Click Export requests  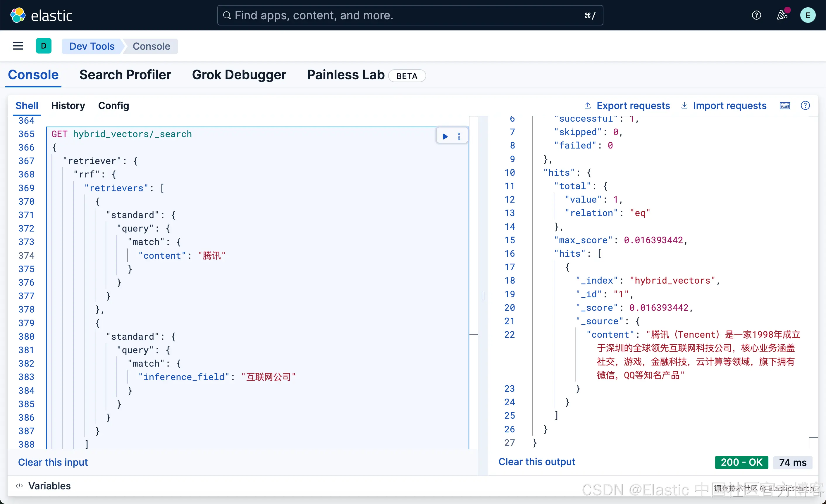[x=627, y=106]
